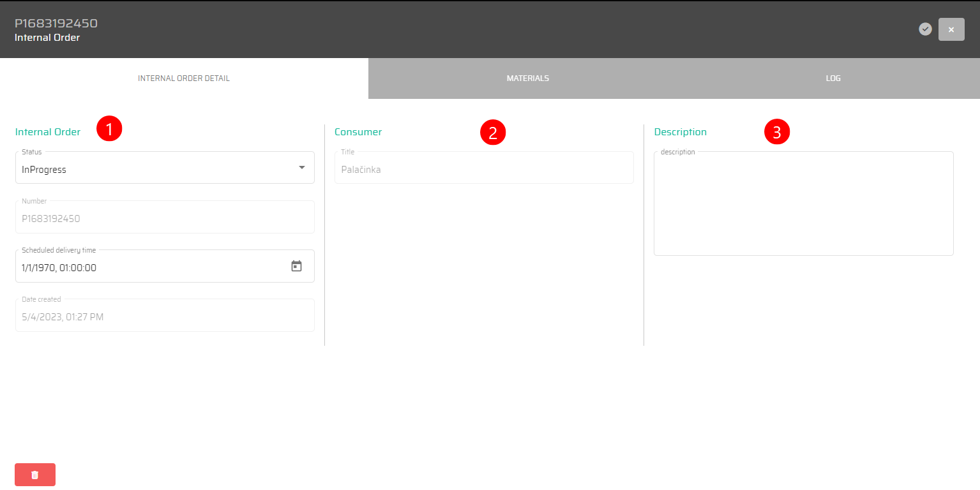Click the red circle marker 3
The height and width of the screenshot is (490, 980).
pyautogui.click(x=777, y=132)
